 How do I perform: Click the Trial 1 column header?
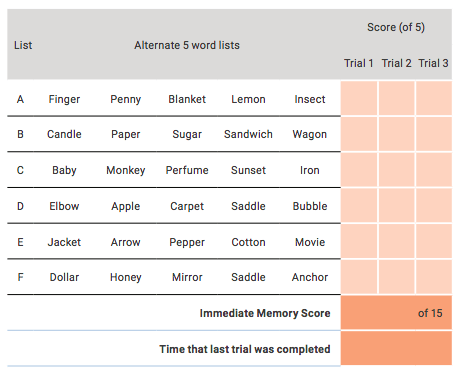tap(359, 63)
